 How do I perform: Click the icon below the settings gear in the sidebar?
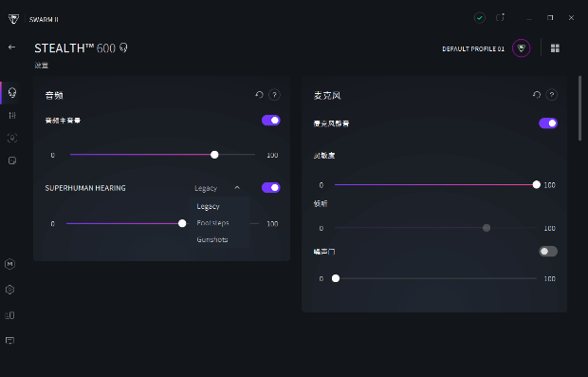(x=10, y=315)
